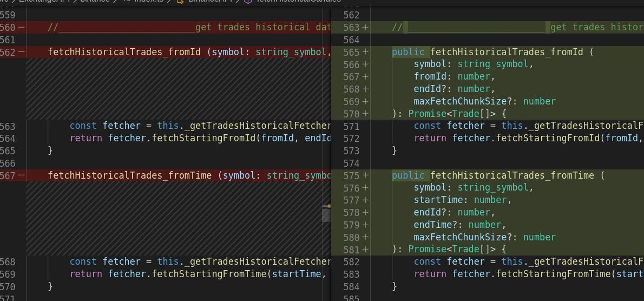The width and height of the screenshot is (644, 301).
Task: Click the plus addition marker on line 581
Action: (x=365, y=250)
